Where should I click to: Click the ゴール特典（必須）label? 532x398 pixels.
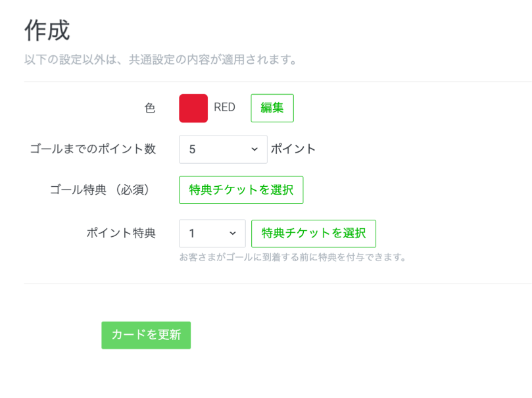[x=103, y=190]
